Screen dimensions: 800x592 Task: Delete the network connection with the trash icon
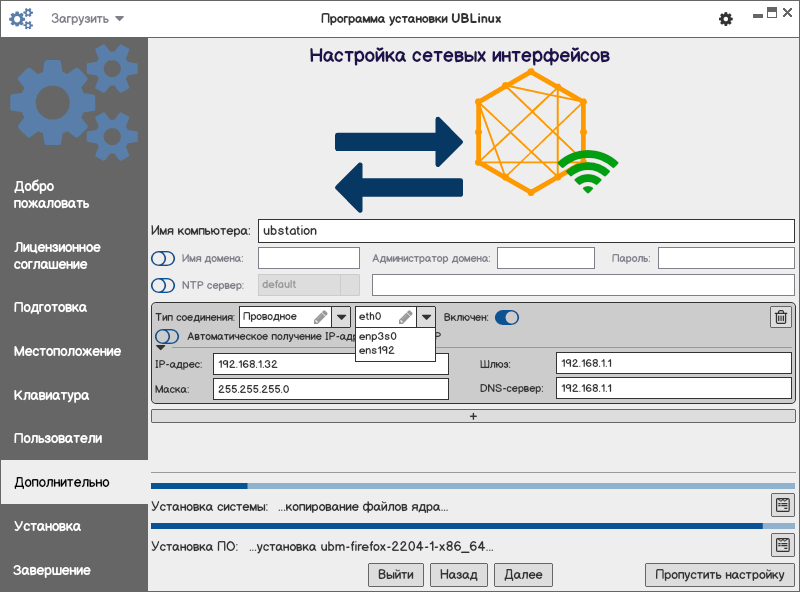point(781,317)
